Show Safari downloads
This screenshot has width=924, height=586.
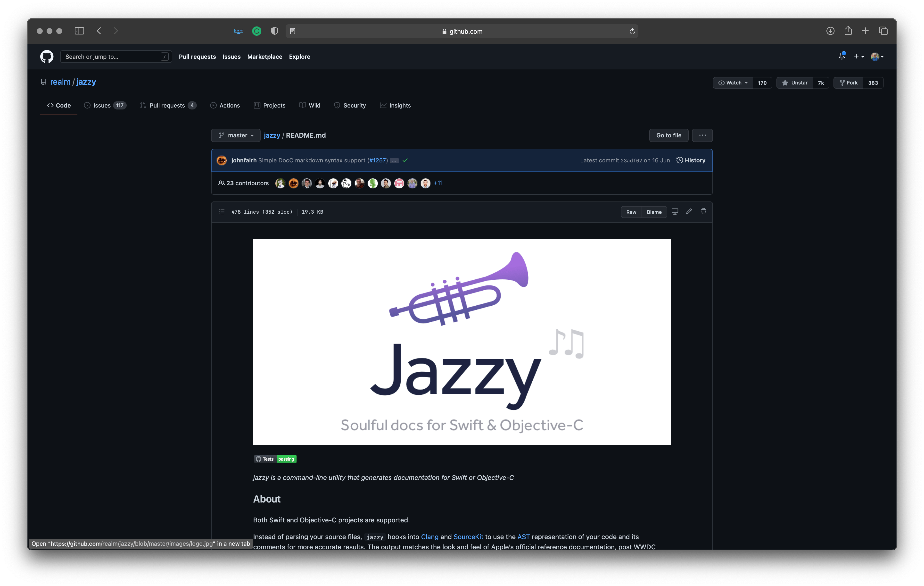[x=830, y=31]
